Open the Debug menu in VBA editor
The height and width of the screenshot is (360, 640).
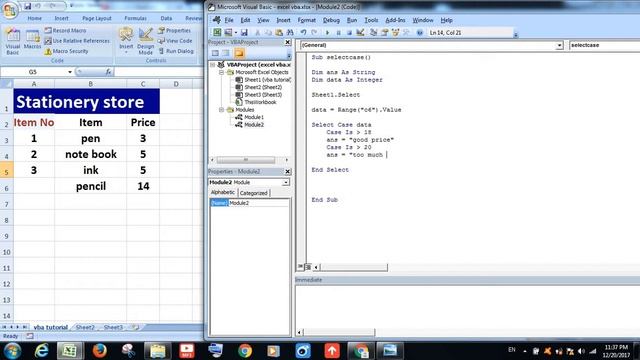pos(331,20)
